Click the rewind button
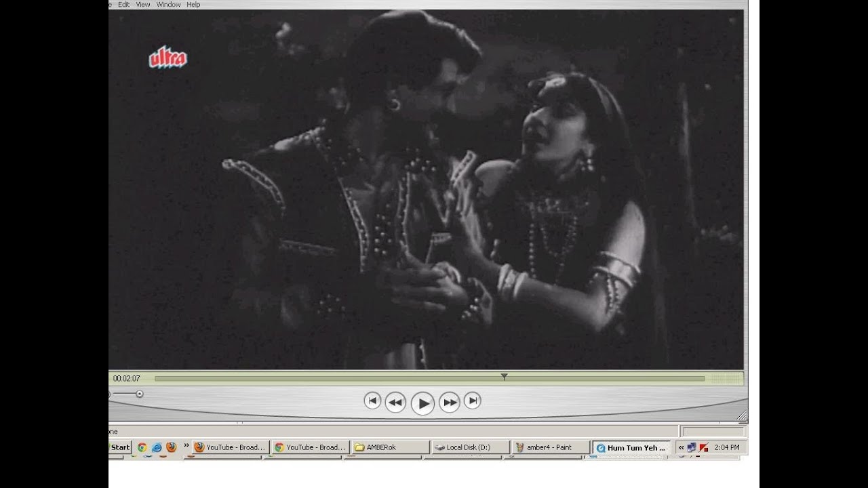 pyautogui.click(x=395, y=403)
